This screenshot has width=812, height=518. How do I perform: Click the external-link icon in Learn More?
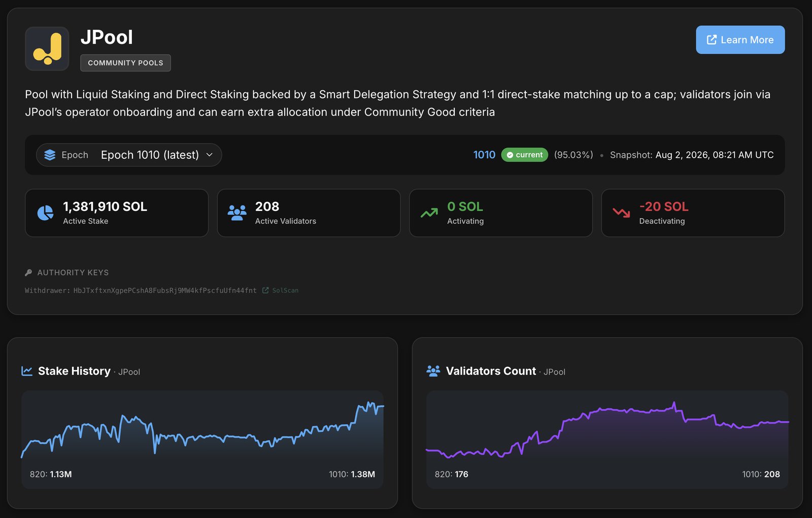[x=712, y=40]
